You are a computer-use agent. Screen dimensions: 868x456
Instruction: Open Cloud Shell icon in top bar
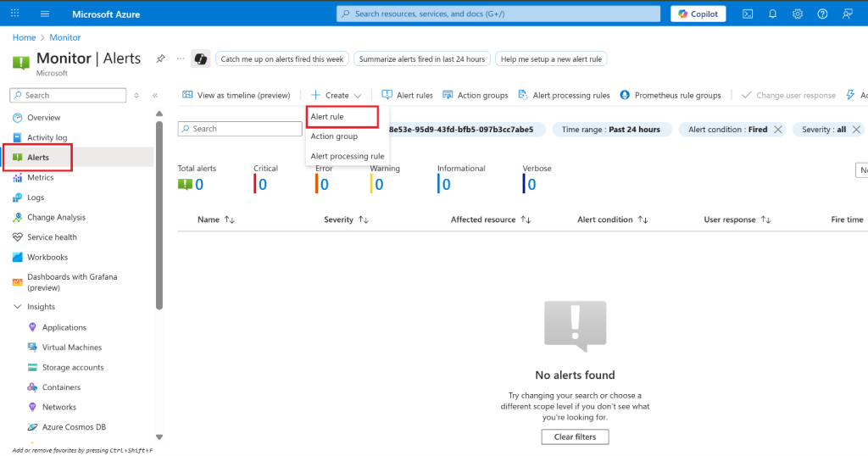click(x=748, y=14)
